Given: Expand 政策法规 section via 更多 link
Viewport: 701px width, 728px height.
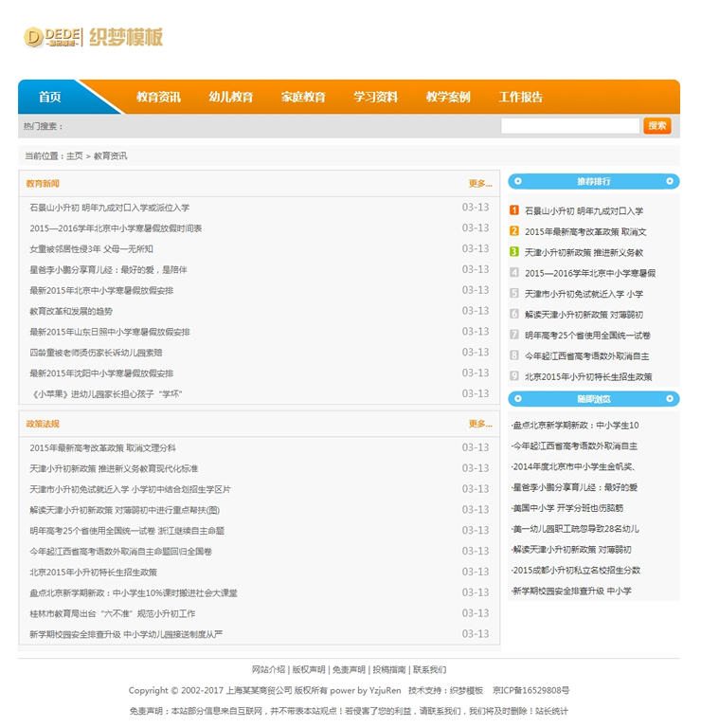Looking at the screenshot, I should 479,424.
